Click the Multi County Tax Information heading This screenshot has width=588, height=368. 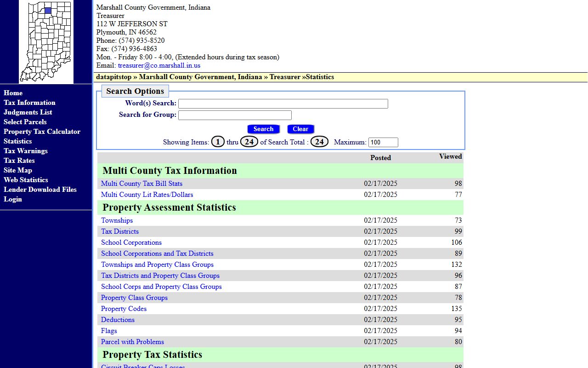[x=170, y=171]
